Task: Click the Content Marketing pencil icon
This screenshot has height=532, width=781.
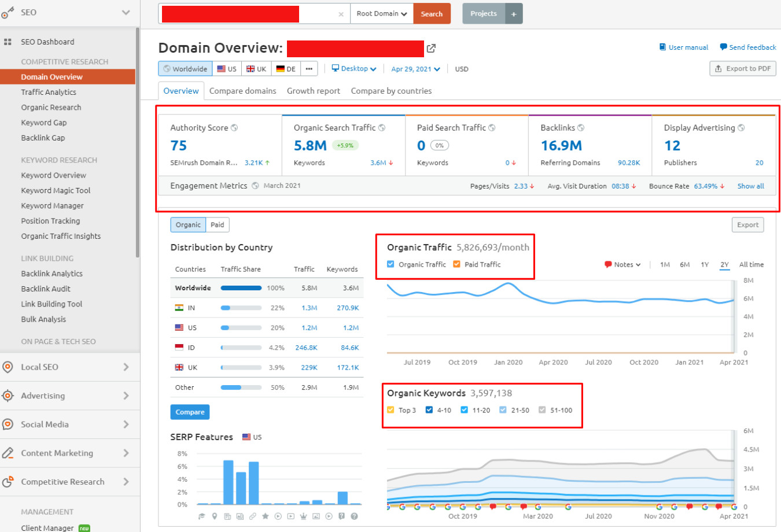Action: click(x=8, y=453)
